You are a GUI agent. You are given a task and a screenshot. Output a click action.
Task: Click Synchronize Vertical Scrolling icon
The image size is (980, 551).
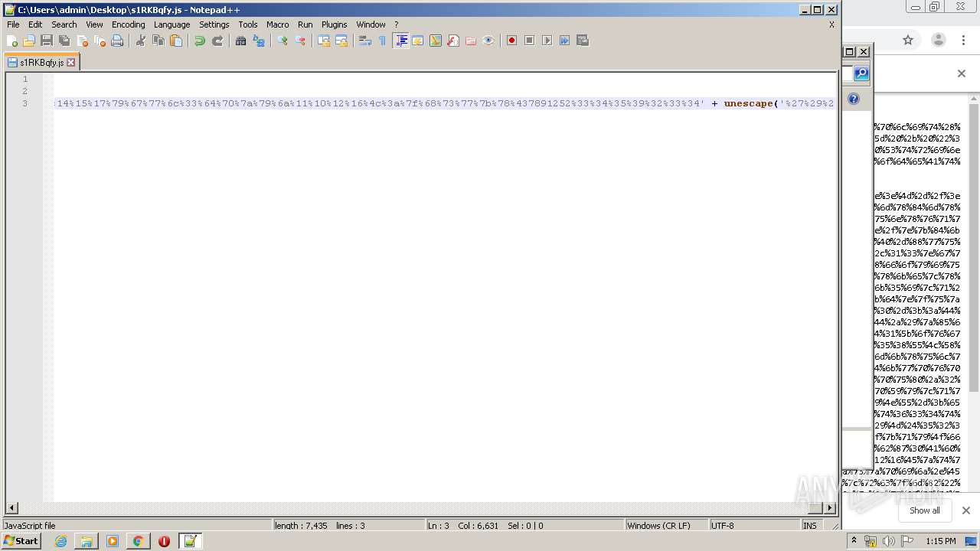[x=324, y=41]
